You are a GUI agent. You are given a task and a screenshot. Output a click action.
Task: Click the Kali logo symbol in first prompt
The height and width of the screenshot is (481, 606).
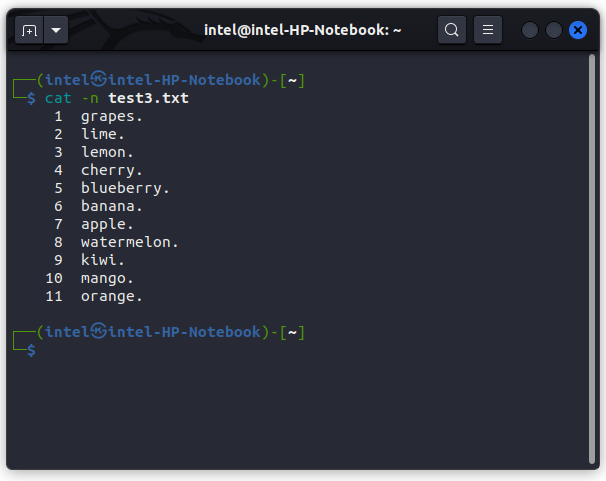[99, 78]
